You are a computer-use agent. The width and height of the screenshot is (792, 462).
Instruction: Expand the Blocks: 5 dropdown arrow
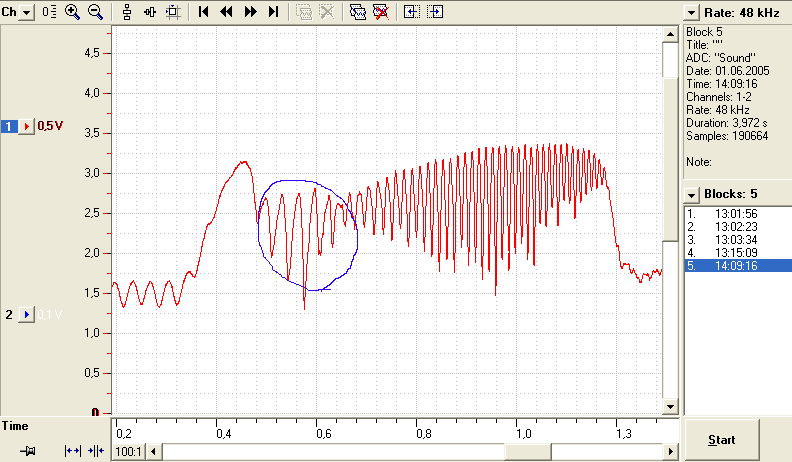click(690, 194)
